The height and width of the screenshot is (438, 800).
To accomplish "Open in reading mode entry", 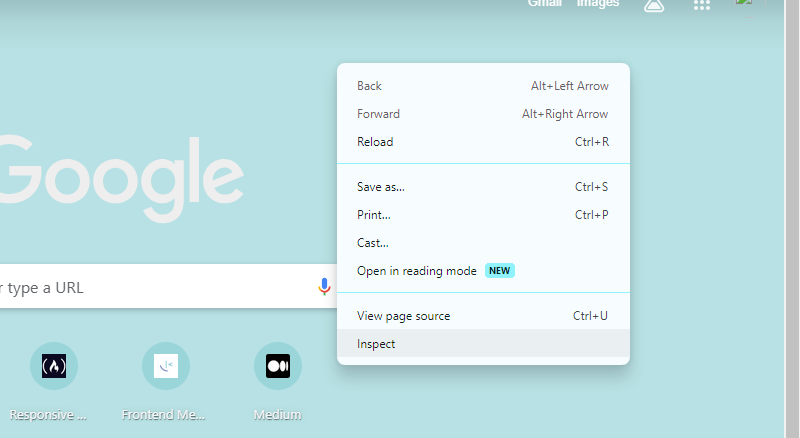I will [483, 271].
